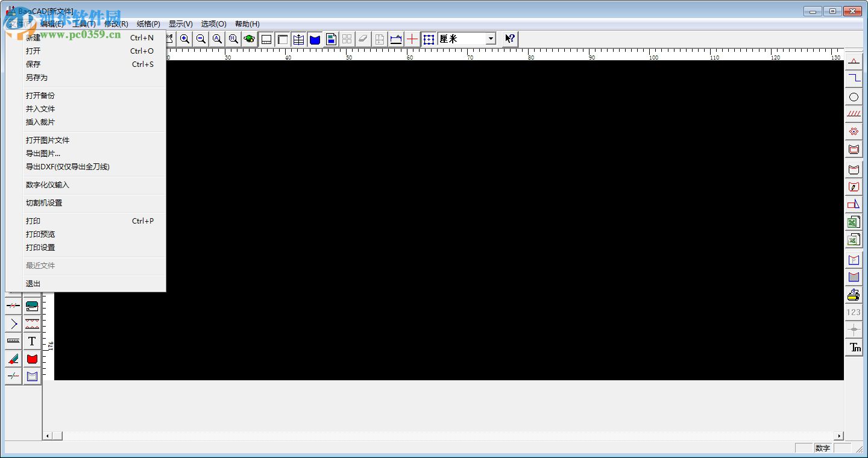Select the red filled piece tool
The height and width of the screenshot is (458, 868).
32,359
